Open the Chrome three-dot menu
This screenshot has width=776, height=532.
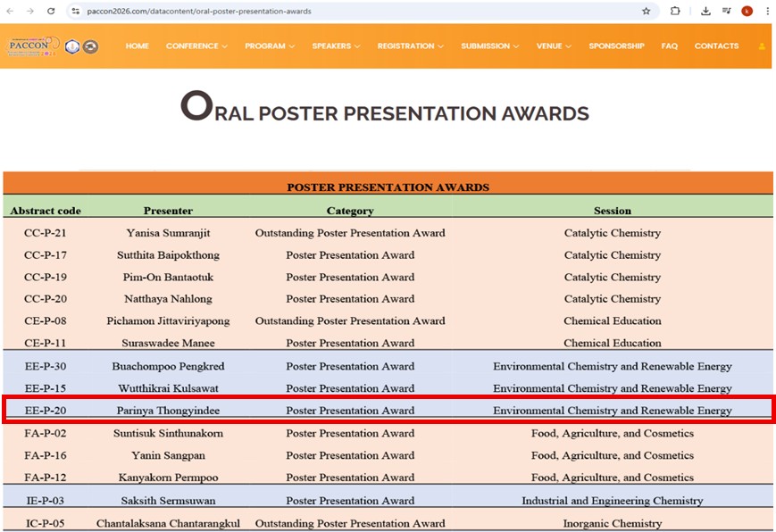[767, 11]
